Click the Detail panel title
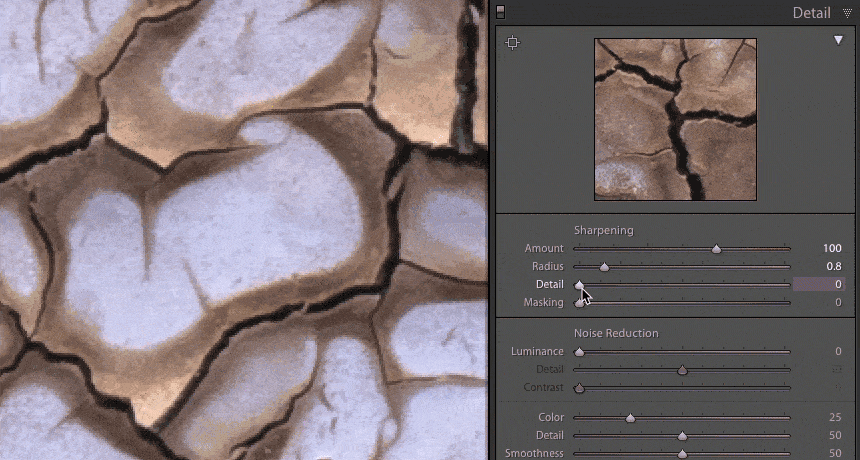The image size is (860, 460). [812, 13]
